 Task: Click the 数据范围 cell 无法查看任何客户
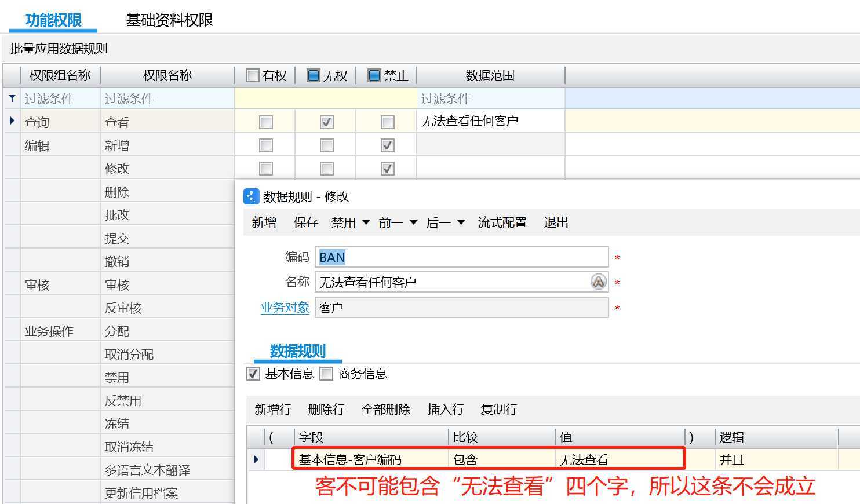[x=491, y=121]
